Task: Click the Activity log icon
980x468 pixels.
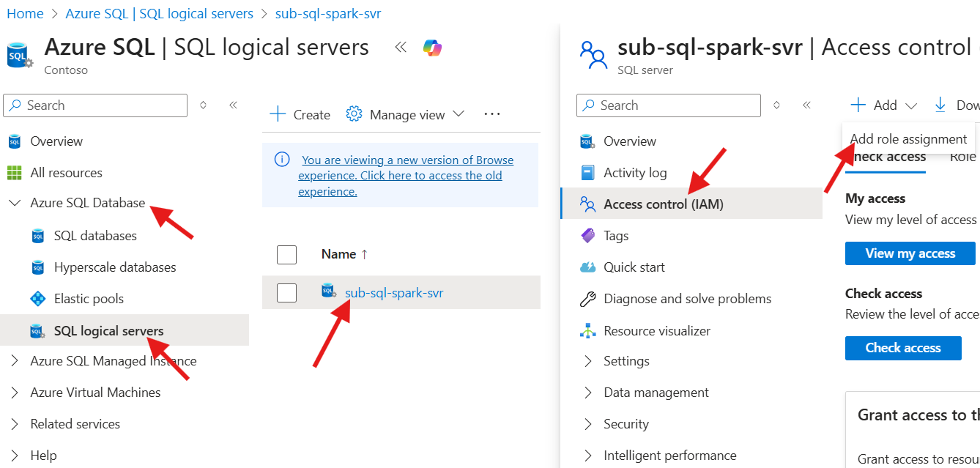Action: tap(587, 173)
